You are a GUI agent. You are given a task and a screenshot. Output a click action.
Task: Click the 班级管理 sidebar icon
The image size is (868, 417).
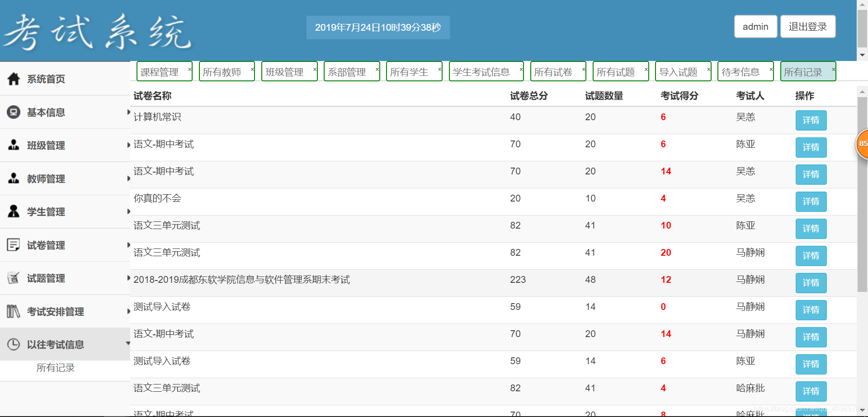(x=14, y=145)
